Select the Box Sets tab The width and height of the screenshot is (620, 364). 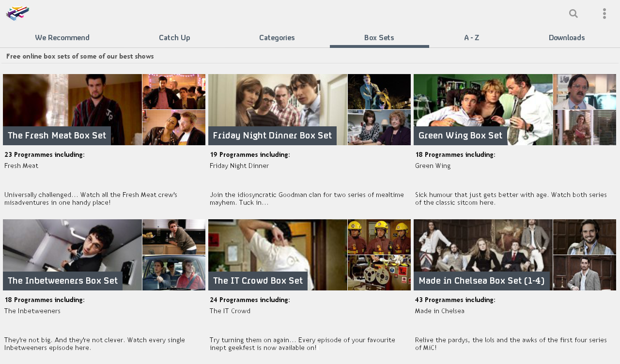point(379,38)
